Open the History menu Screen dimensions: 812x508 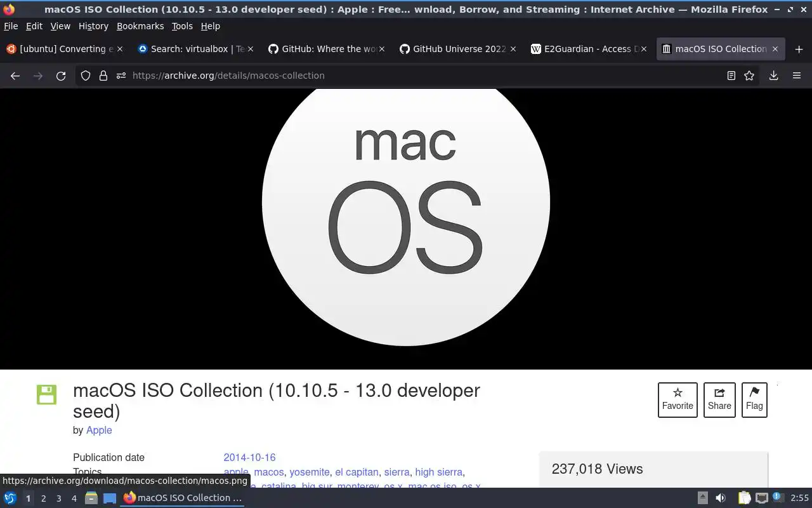click(x=93, y=26)
